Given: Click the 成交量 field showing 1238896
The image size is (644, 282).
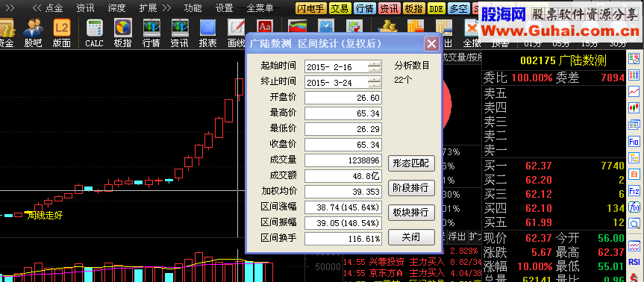Looking at the screenshot, I should 343,160.
